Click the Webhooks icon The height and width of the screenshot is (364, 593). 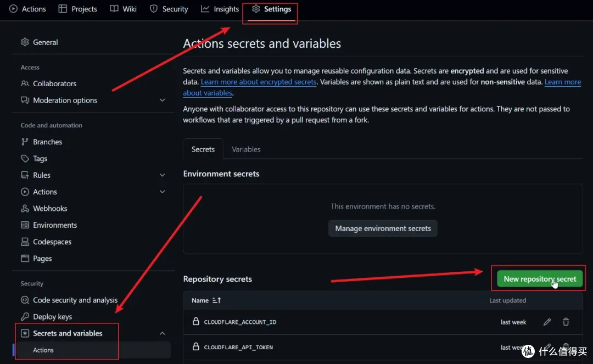point(25,208)
